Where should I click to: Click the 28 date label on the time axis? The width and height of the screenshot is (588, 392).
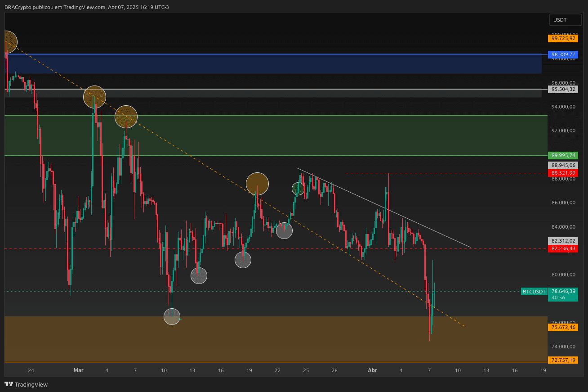point(334,370)
